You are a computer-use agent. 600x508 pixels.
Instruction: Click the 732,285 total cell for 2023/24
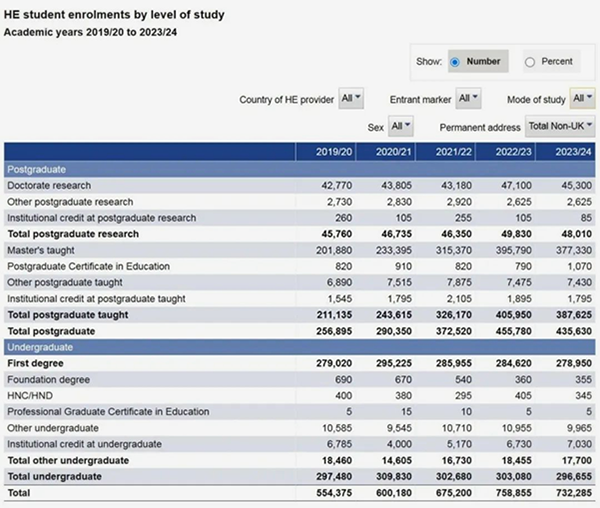coord(571,494)
